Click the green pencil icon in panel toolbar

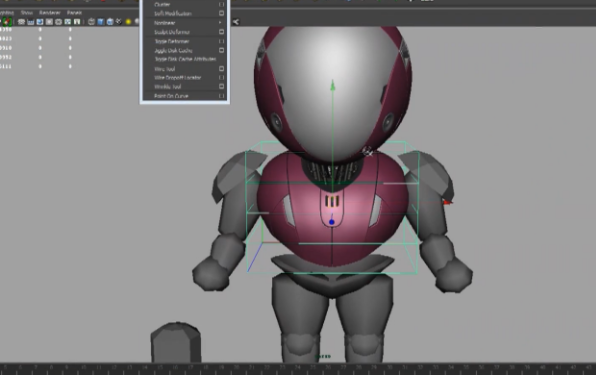pyautogui.click(x=7, y=22)
